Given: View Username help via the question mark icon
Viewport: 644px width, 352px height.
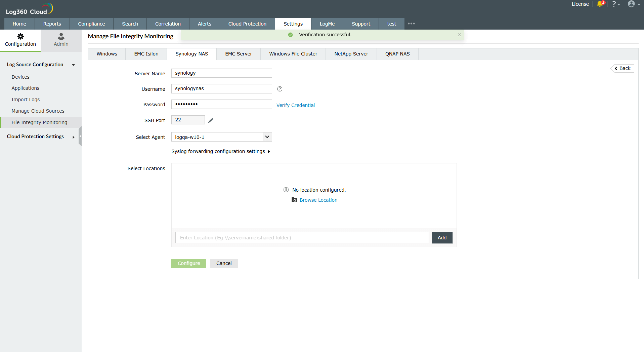Looking at the screenshot, I should point(280,89).
